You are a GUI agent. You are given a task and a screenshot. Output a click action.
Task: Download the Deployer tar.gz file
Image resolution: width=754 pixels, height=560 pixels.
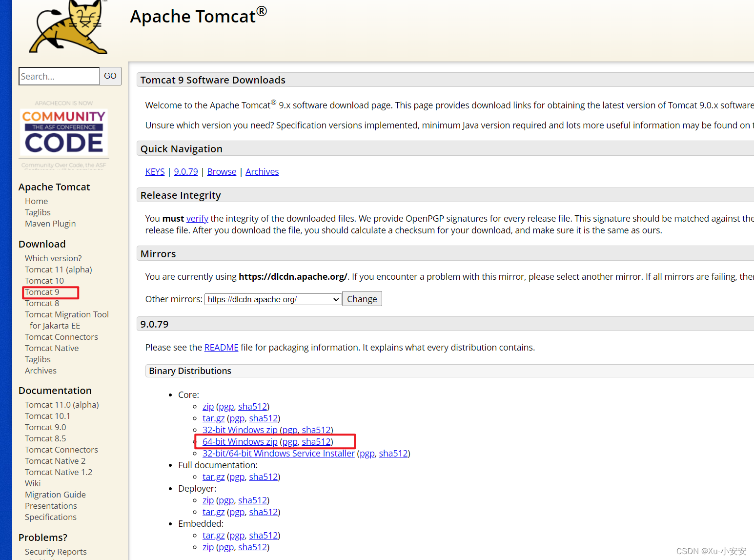pos(213,512)
